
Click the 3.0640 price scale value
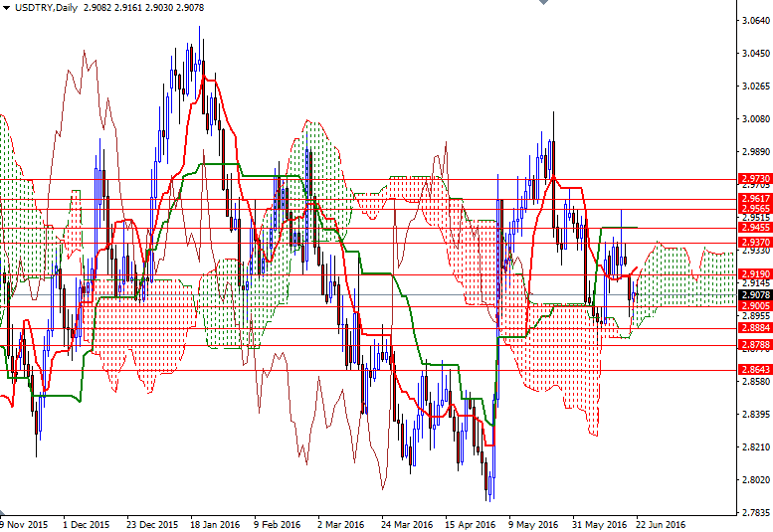[756, 21]
